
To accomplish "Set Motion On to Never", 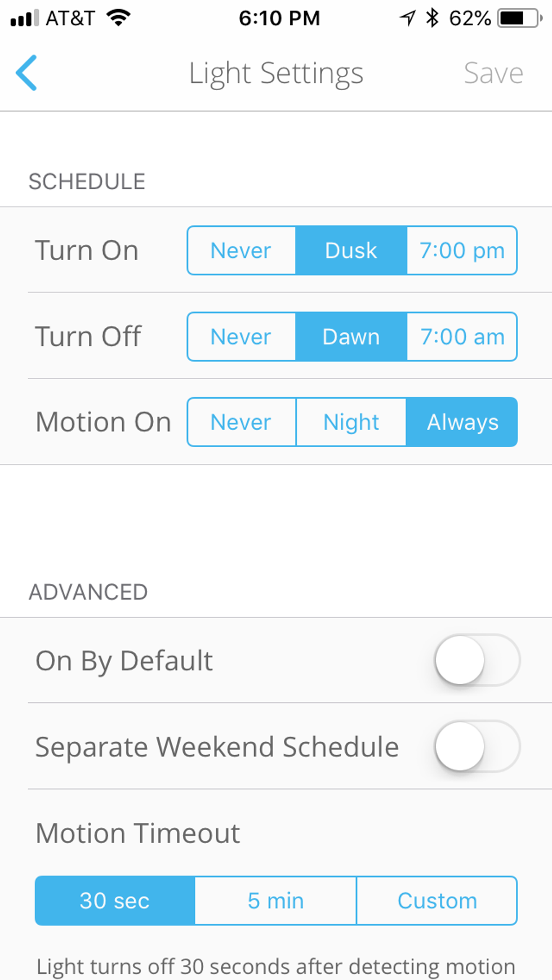I will click(x=241, y=422).
